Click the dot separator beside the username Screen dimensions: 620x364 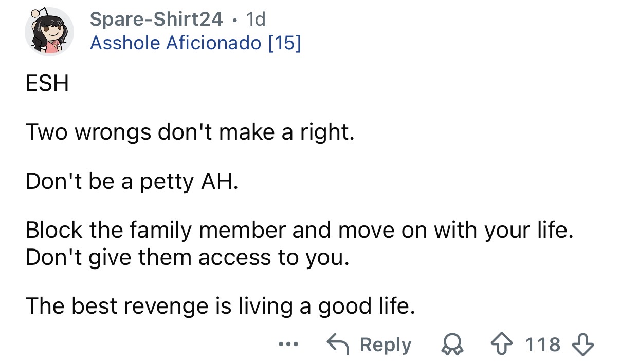click(234, 20)
